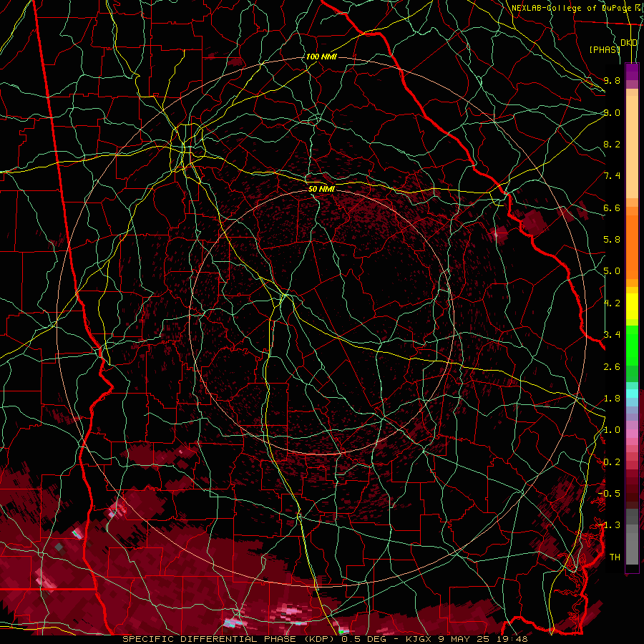Viewport: 644px width, 644px height.
Task: Select the 0.2 scale value
Action: [x=612, y=462]
